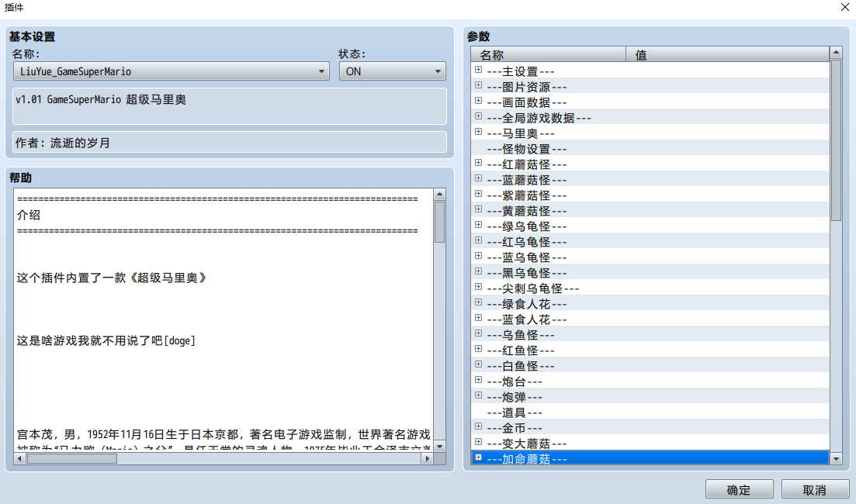Expand the ---炮台--- group
This screenshot has width=856, height=504.
[x=478, y=380]
